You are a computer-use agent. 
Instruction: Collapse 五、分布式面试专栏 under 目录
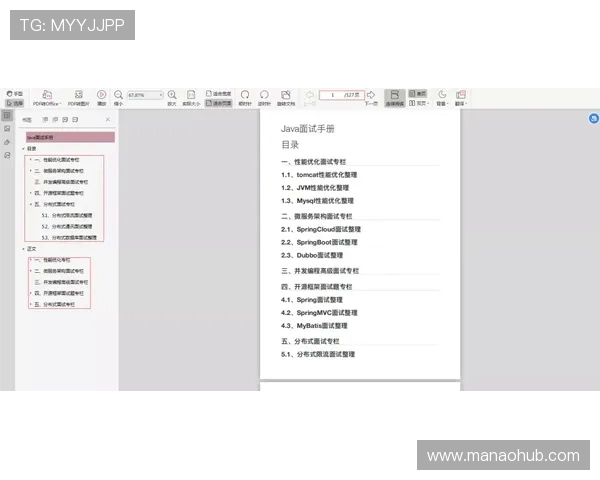[x=31, y=204]
